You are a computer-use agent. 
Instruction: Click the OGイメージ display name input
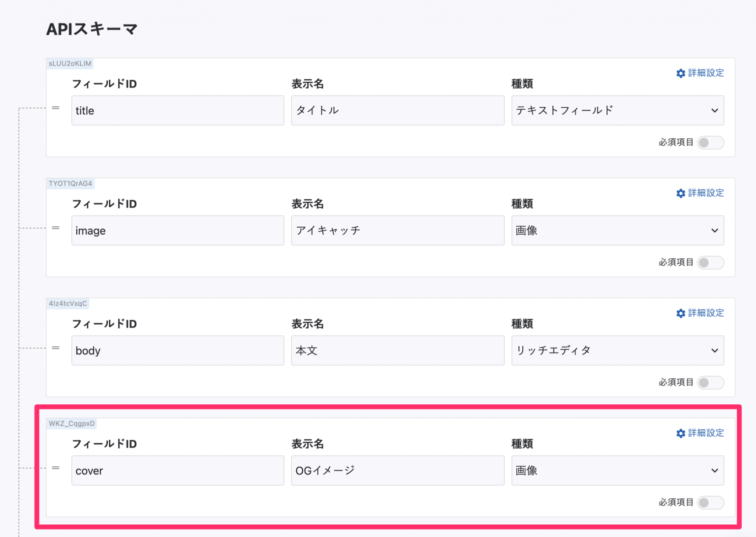[398, 471]
